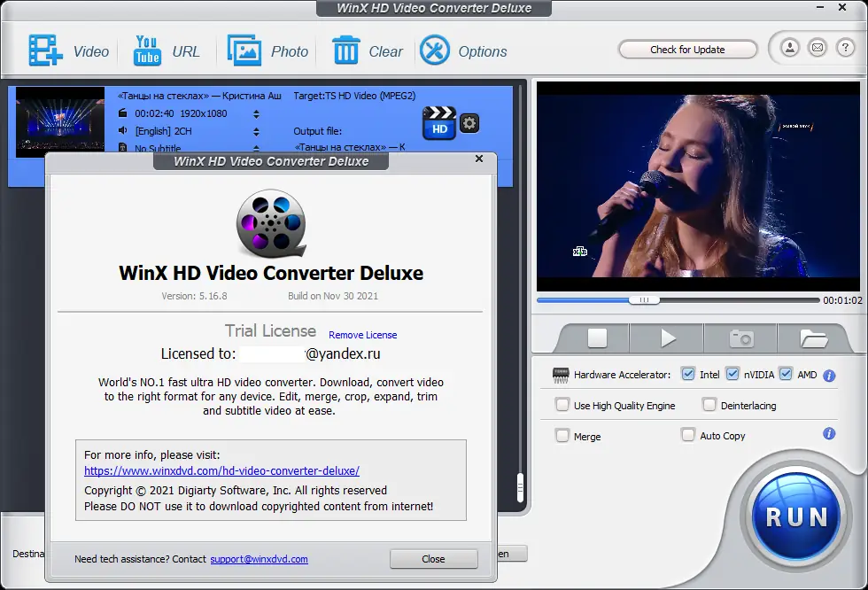
Task: Open the audio track stepper for [English] 2CH
Action: pos(255,131)
